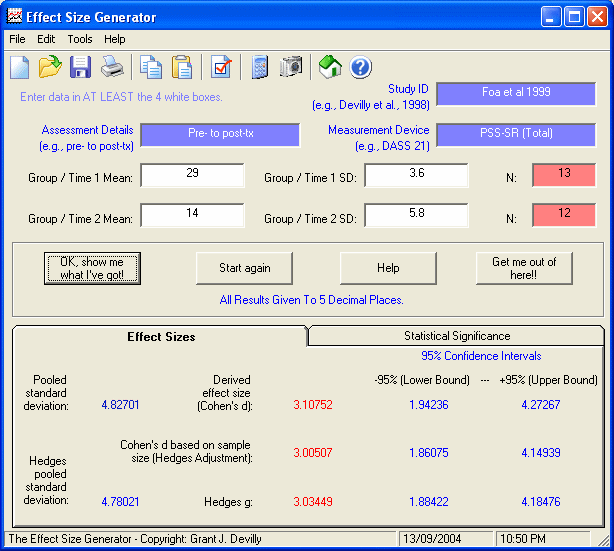Select the Study ID text box
Viewport: 614px width, 551px height.
[516, 93]
